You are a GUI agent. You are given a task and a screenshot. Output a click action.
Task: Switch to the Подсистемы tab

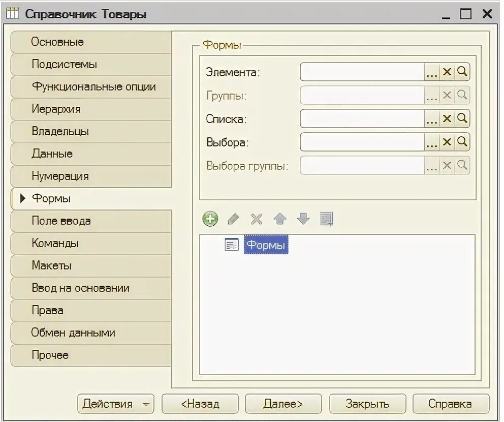pyautogui.click(x=91, y=65)
